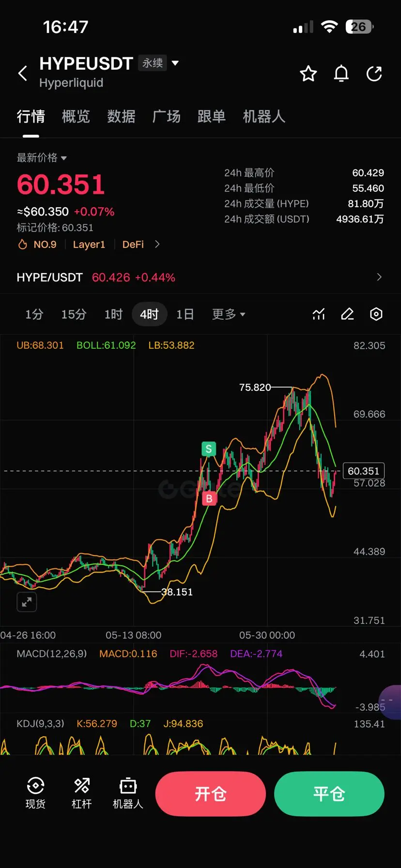Tap UB:68.301 upper band label
Viewport: 401px width, 868px height.
click(40, 345)
